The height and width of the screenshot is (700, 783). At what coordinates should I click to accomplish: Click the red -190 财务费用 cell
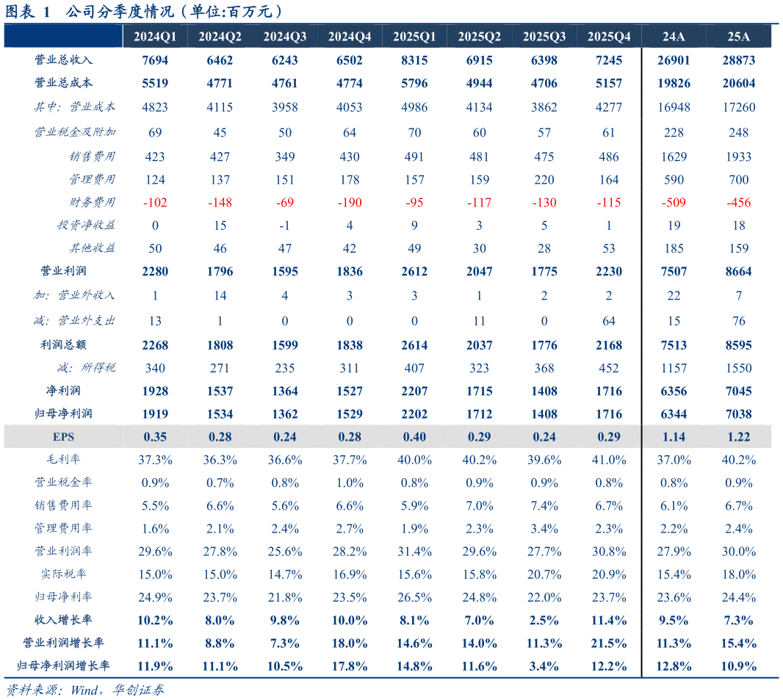coord(350,203)
